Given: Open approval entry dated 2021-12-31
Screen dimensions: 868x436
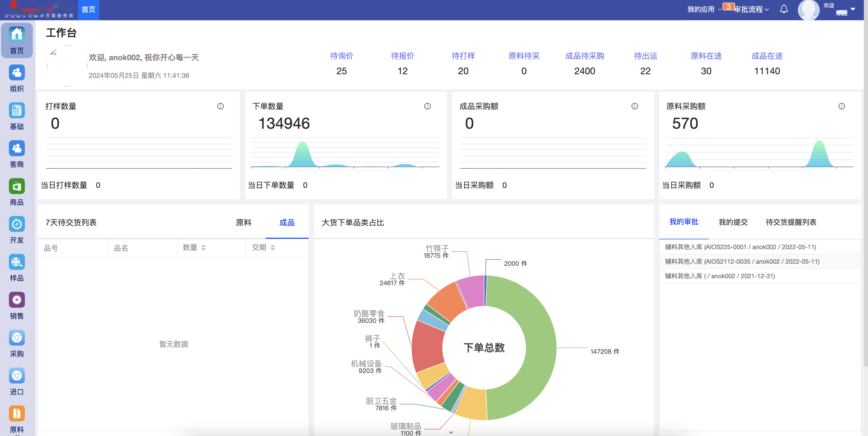Looking at the screenshot, I should 760,276.
